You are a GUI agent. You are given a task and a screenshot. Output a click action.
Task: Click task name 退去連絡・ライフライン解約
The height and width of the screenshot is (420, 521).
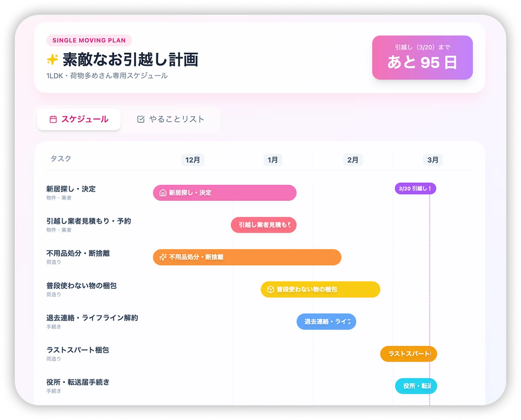[x=92, y=318]
